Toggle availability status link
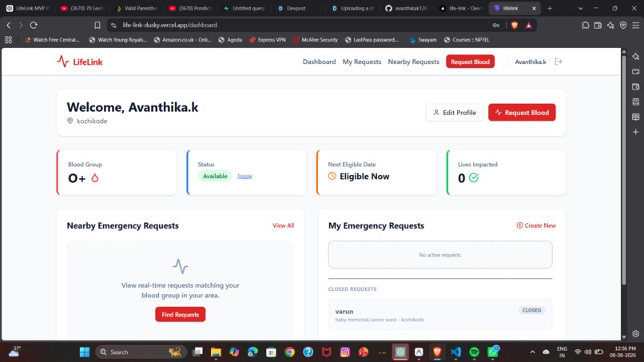 point(244,177)
